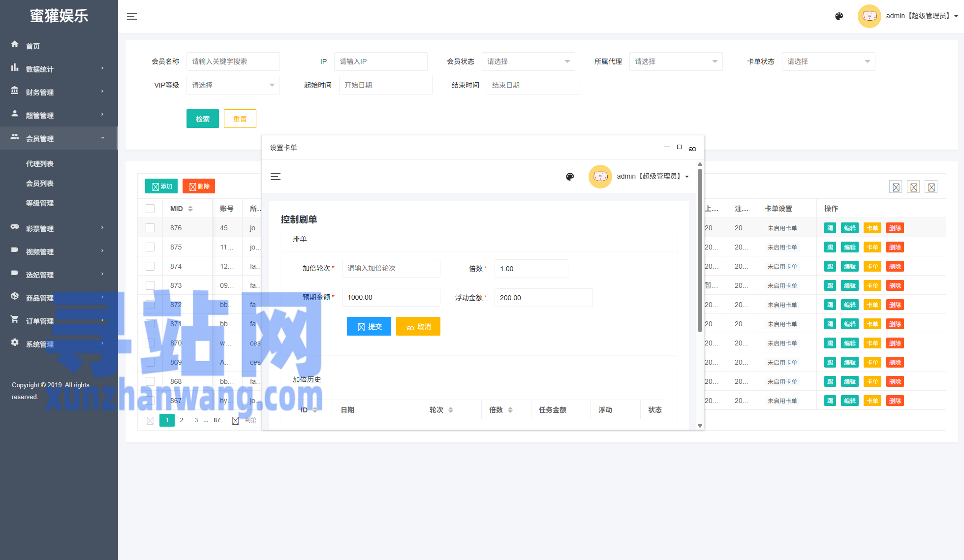Open the theme palette icon in top header

(839, 16)
